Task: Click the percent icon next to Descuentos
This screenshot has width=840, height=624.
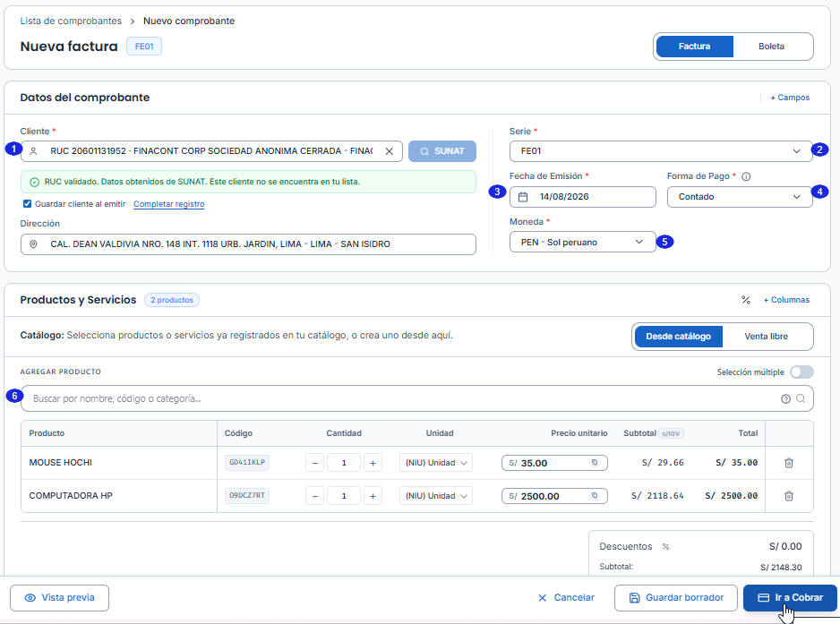Action: [665, 547]
